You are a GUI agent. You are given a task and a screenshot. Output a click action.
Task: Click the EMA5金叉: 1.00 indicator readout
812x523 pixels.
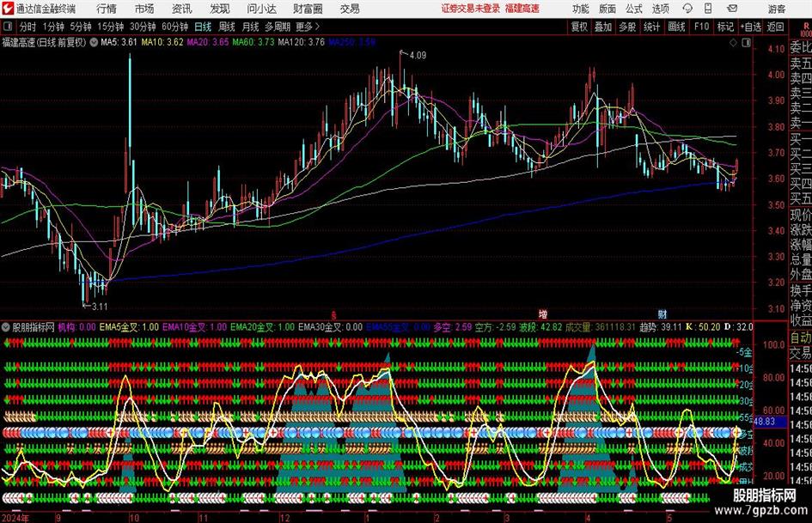(x=129, y=327)
